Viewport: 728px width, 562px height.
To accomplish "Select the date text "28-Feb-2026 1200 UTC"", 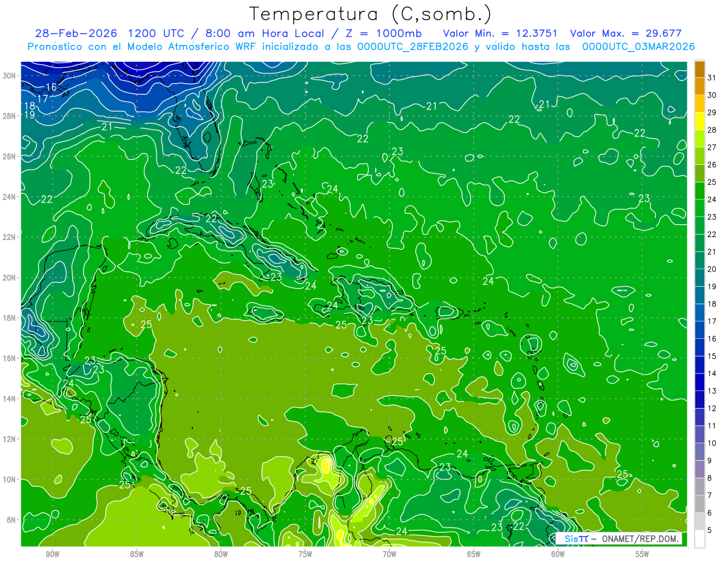I will 109,33.
